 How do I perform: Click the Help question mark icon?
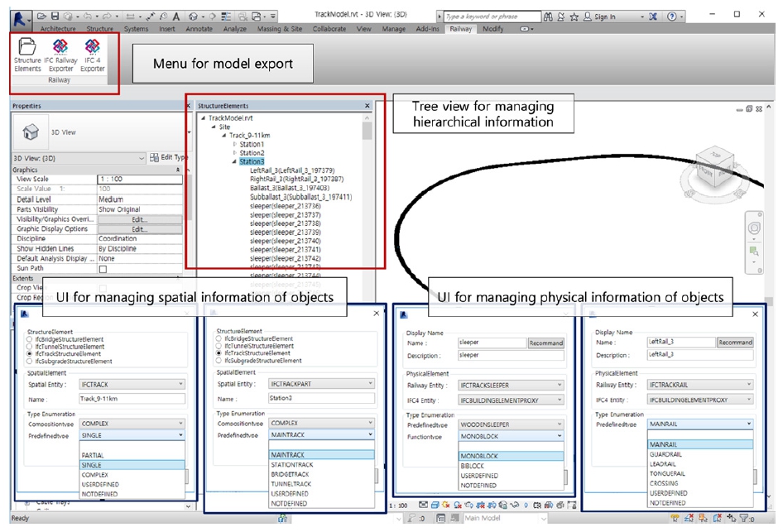click(x=671, y=16)
